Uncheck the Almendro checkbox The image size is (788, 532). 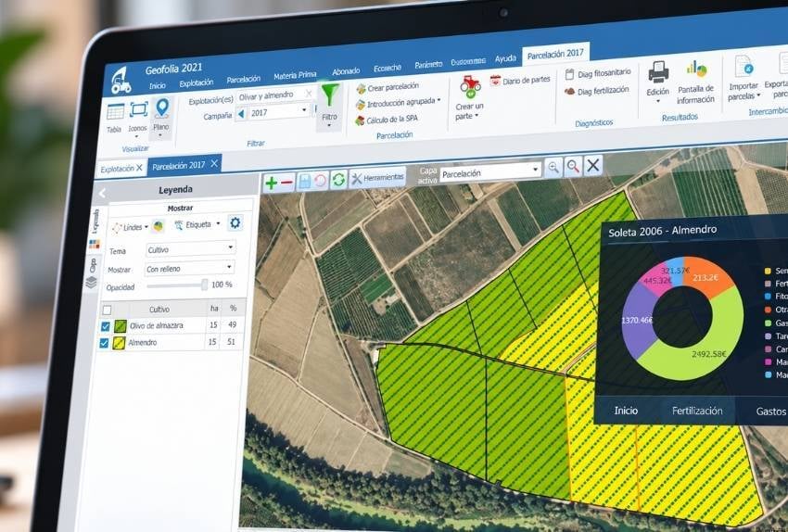point(104,343)
